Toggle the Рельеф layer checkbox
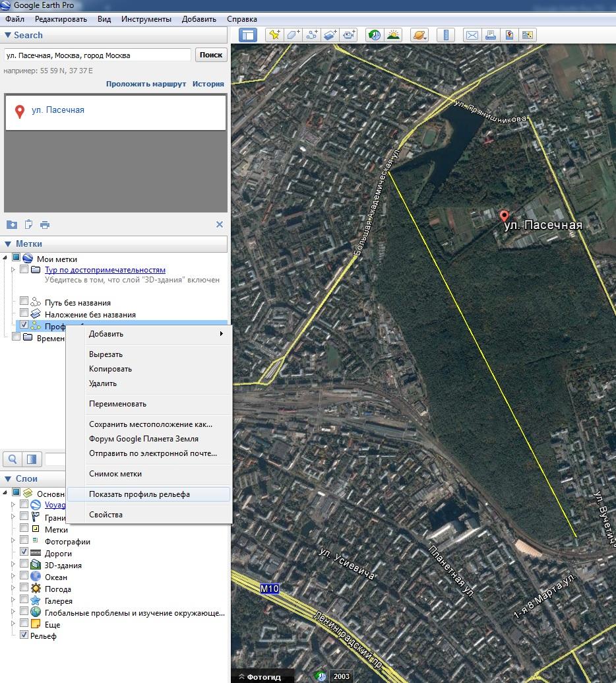616x683 pixels. point(24,635)
